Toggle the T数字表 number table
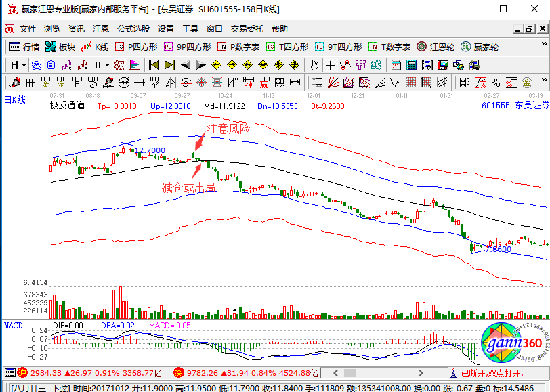The image size is (550, 392). point(389,47)
